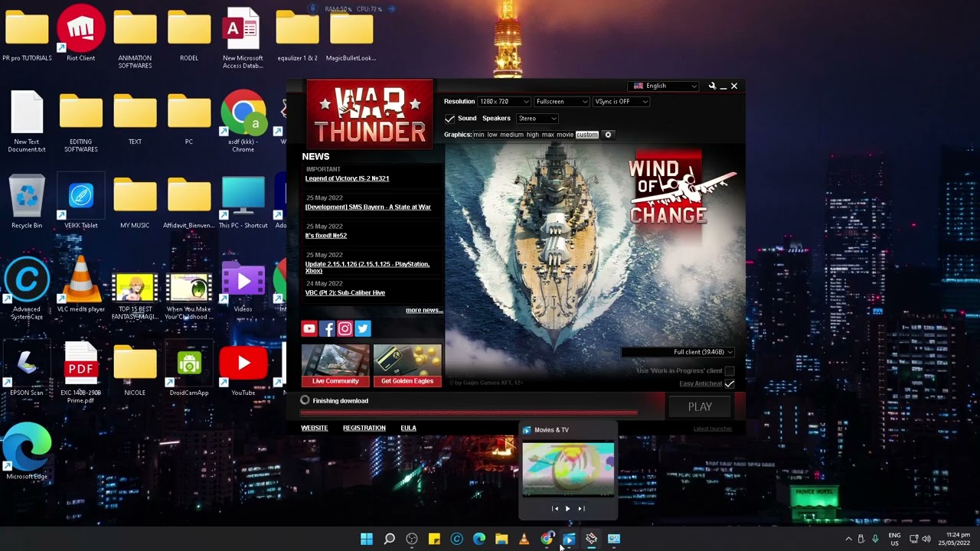Open the wrench launcher settings icon
Image resolution: width=980 pixels, height=551 pixels.
pos(712,86)
